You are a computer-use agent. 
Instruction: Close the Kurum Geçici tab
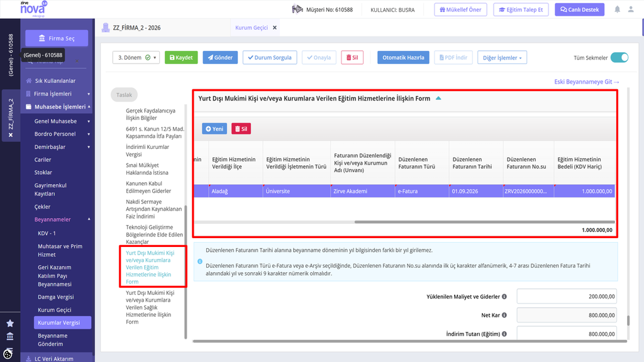[x=275, y=28]
